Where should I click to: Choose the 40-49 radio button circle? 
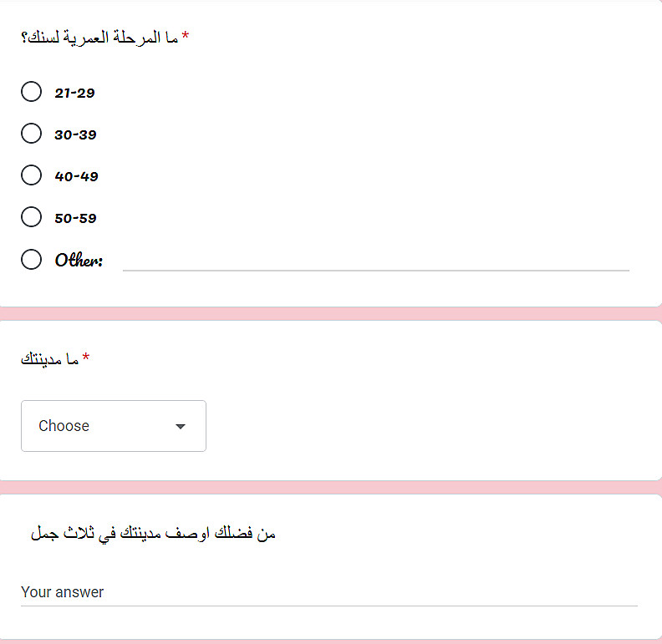pyautogui.click(x=31, y=175)
